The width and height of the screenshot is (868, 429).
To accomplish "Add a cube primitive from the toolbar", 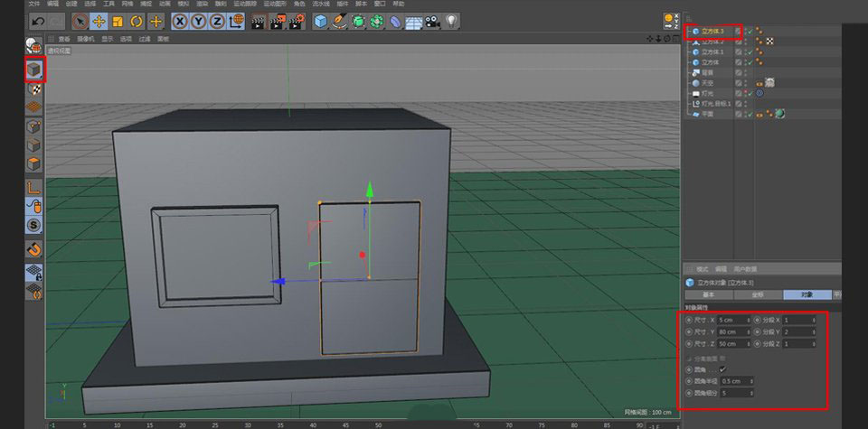I will [x=320, y=20].
